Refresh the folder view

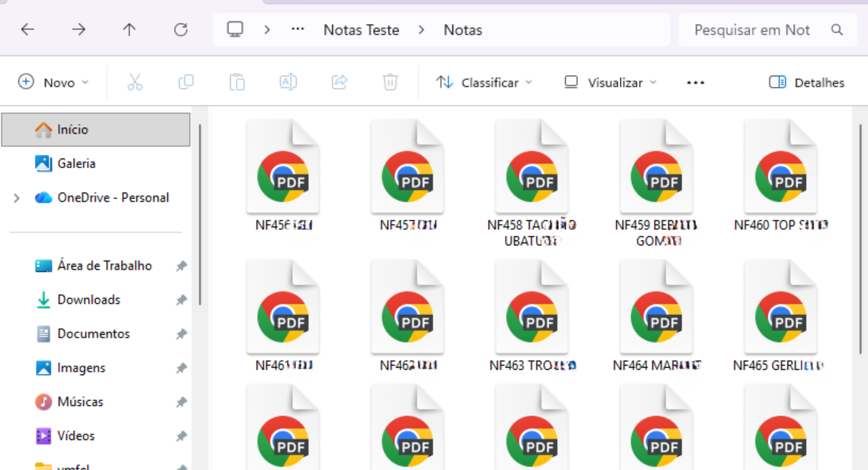pyautogui.click(x=180, y=29)
